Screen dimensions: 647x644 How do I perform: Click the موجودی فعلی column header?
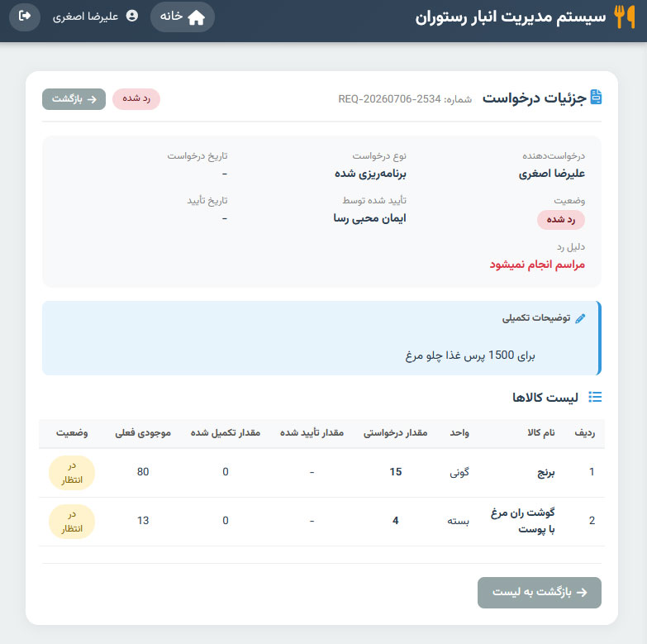pos(143,432)
